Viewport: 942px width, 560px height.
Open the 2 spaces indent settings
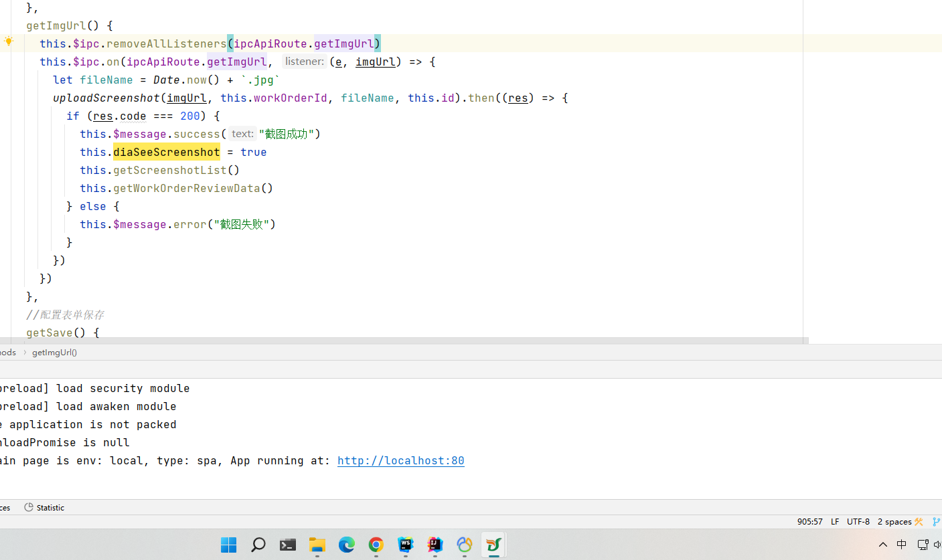point(894,522)
